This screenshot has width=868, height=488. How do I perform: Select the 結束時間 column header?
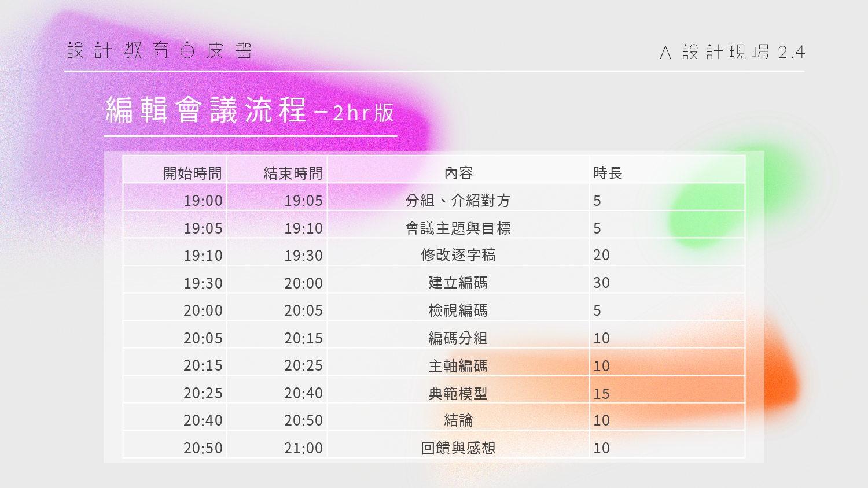tap(293, 173)
